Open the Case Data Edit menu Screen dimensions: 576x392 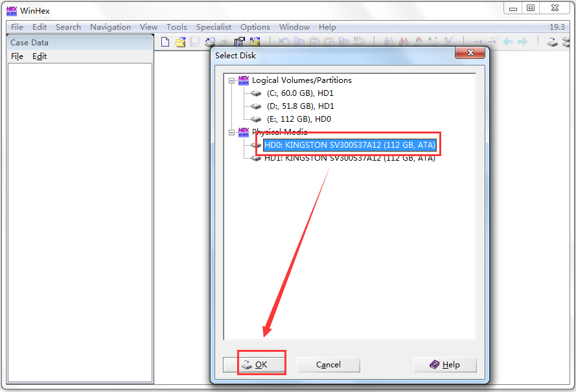(40, 56)
